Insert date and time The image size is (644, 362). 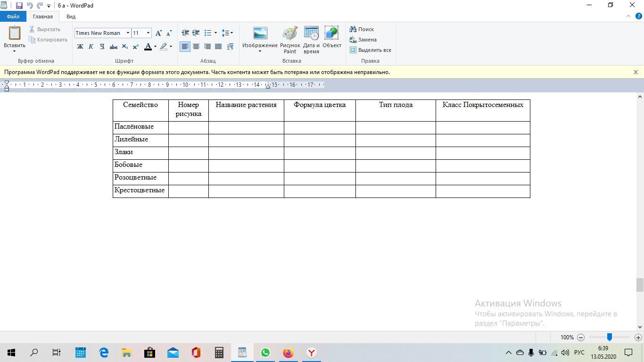pyautogui.click(x=311, y=40)
